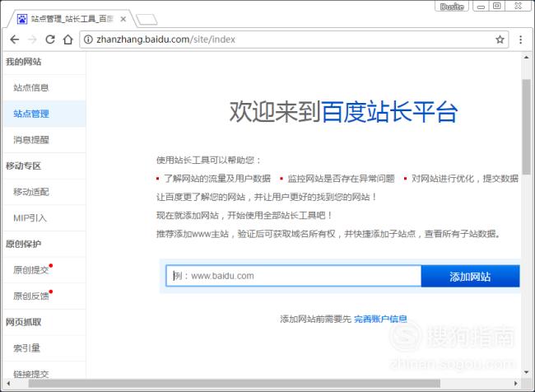535x392 pixels.
Task: Click 我的网站 section header
Action: (x=24, y=62)
